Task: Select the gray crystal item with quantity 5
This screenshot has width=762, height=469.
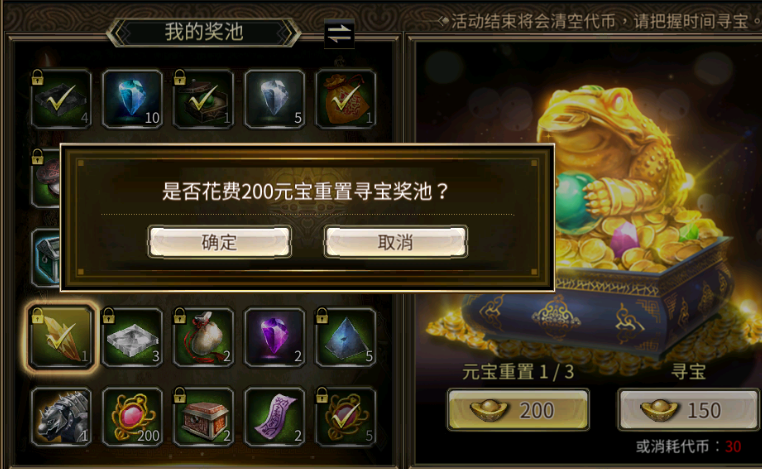Action: (x=275, y=99)
